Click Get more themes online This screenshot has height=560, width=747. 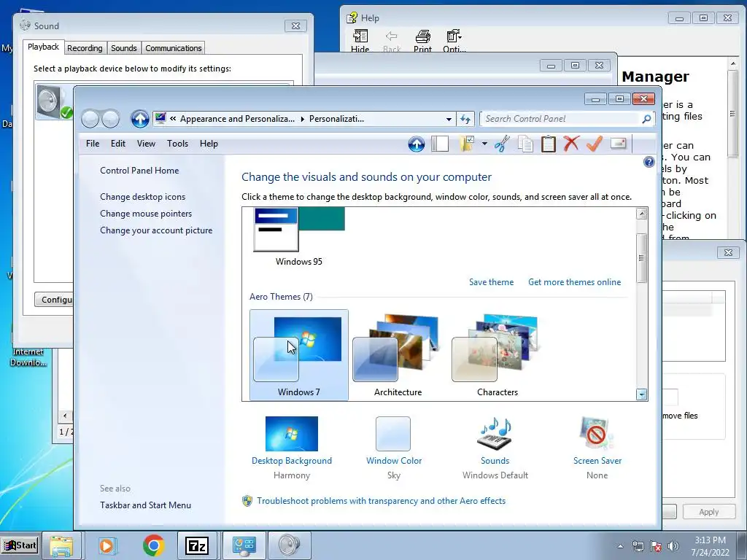click(574, 282)
